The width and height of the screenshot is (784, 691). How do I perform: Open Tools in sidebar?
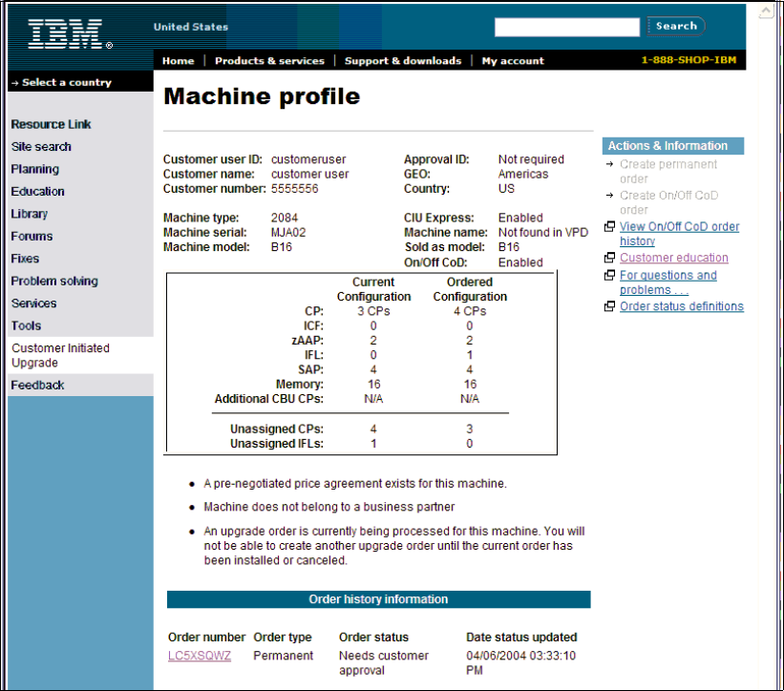pos(26,325)
